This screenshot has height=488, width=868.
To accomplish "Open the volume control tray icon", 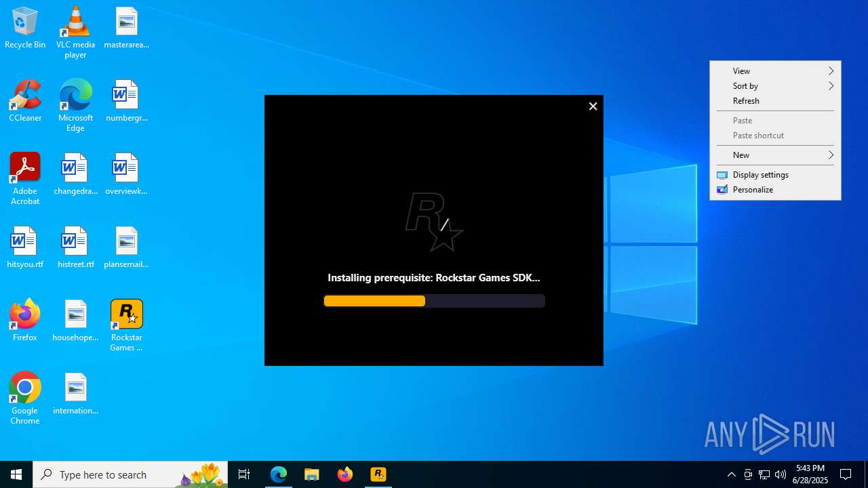I will (x=781, y=474).
